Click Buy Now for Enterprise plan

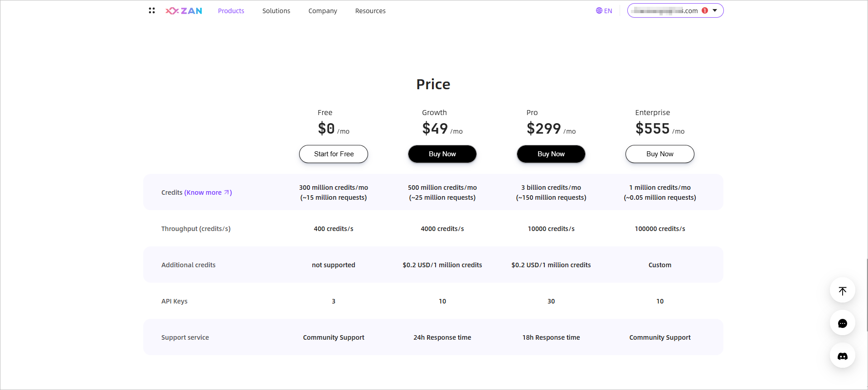[660, 154]
